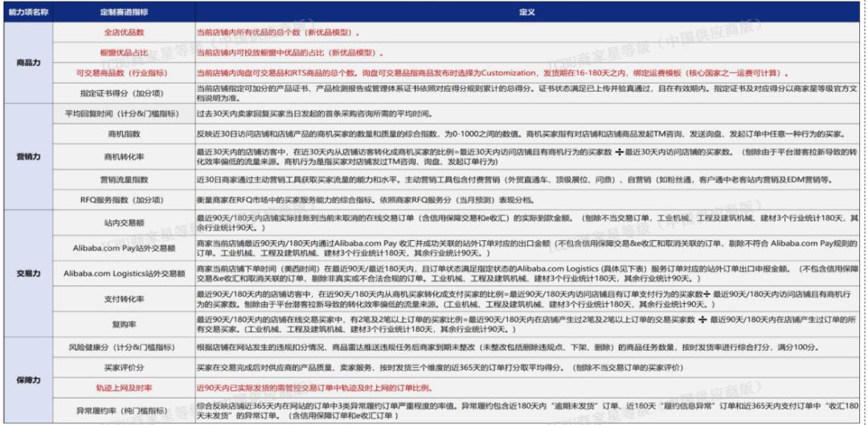
Task: Click definition starting 当前店铺指定可加分的产品证书
Action: [527, 93]
